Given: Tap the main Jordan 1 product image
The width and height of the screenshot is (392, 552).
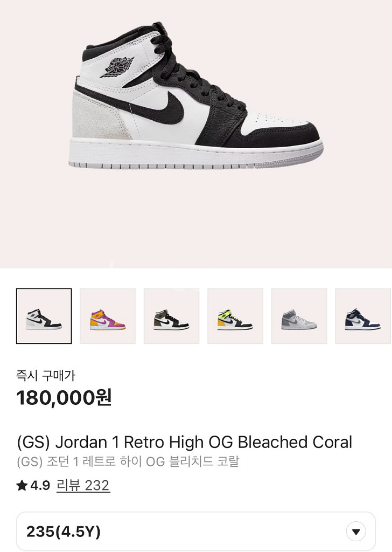Looking at the screenshot, I should pos(196,95).
